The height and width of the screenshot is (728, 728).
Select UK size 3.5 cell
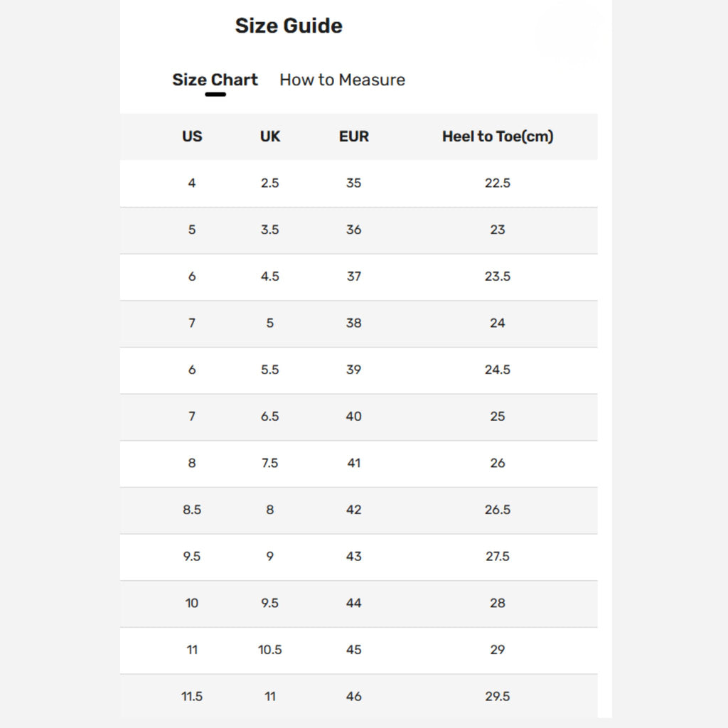click(x=270, y=230)
